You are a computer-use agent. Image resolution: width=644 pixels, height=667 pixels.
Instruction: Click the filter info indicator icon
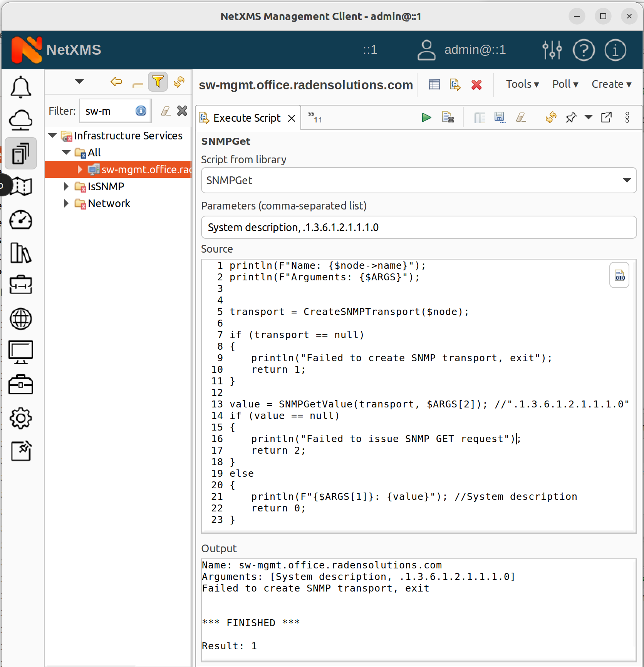tap(141, 111)
